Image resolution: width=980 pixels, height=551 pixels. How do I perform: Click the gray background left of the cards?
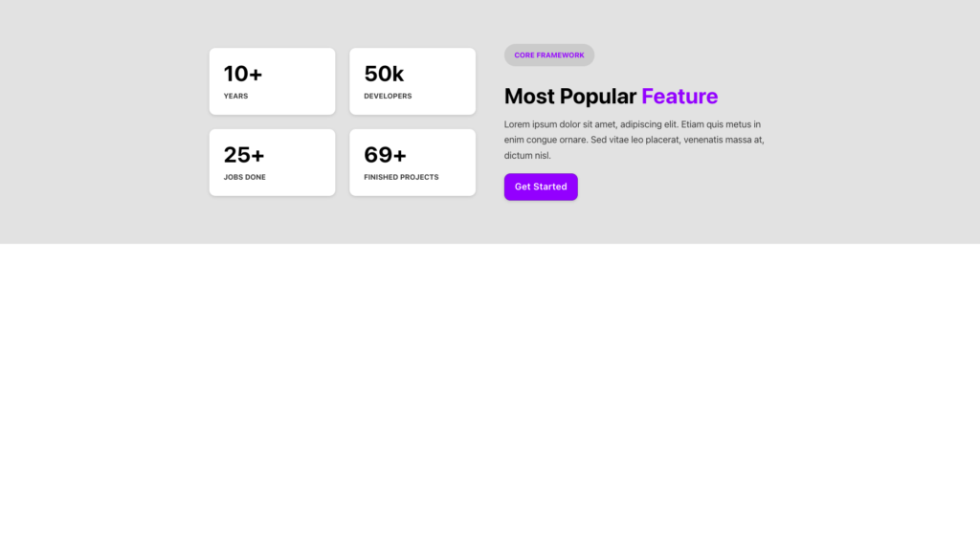(105, 122)
